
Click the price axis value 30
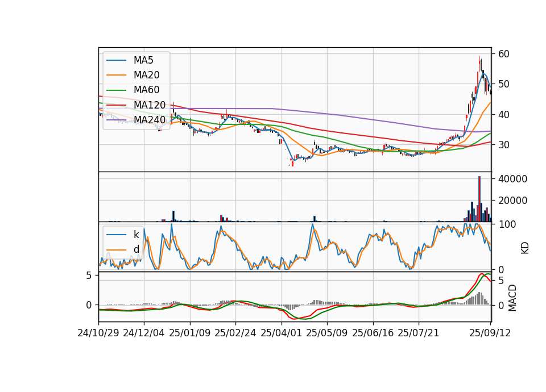(x=503, y=145)
